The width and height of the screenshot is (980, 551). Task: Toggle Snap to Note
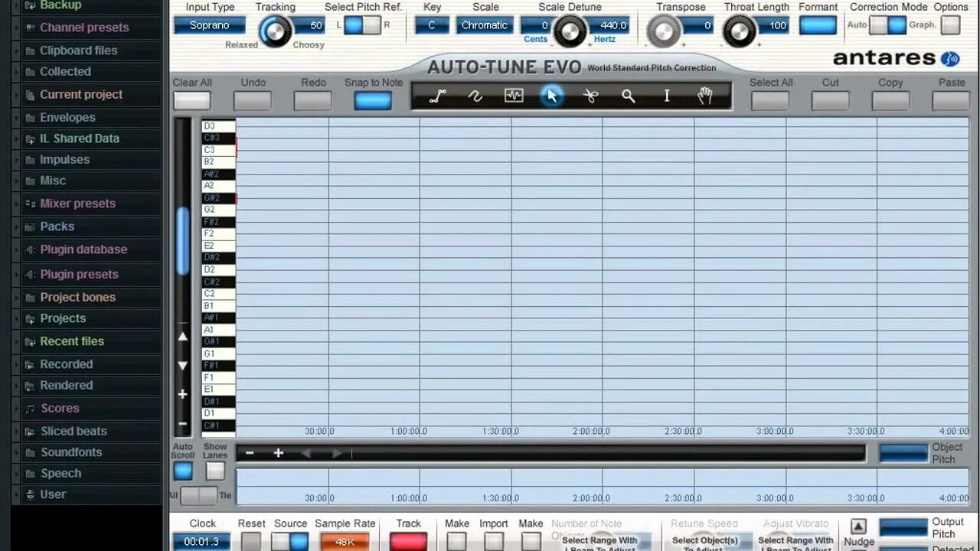[x=373, y=101]
